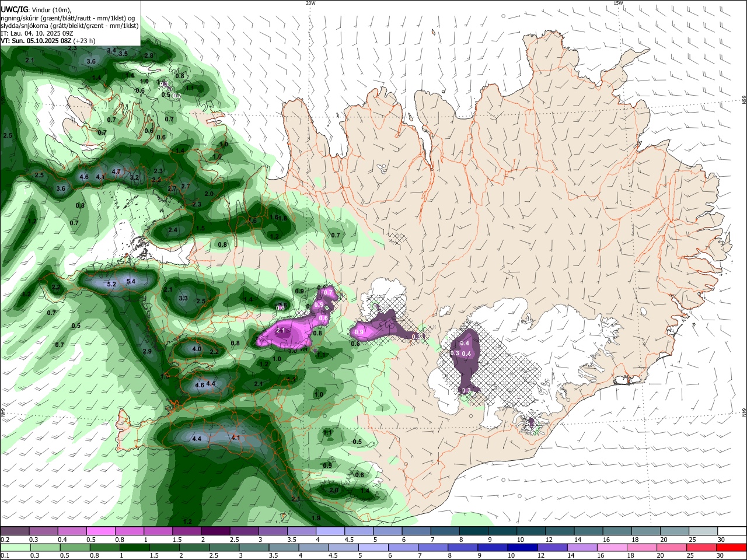Click the 3.4 precipitation value
The height and width of the screenshot is (560, 747).
(x=111, y=50)
